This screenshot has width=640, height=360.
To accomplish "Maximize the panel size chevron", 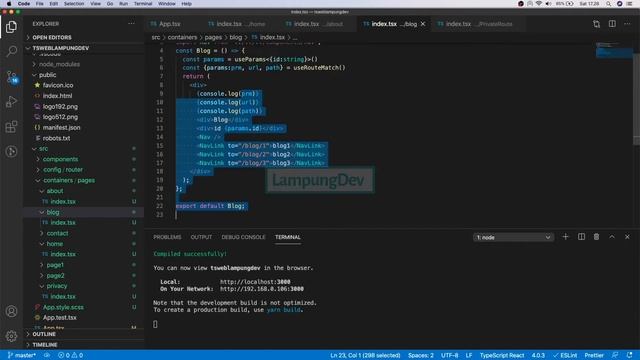I will click(612, 237).
